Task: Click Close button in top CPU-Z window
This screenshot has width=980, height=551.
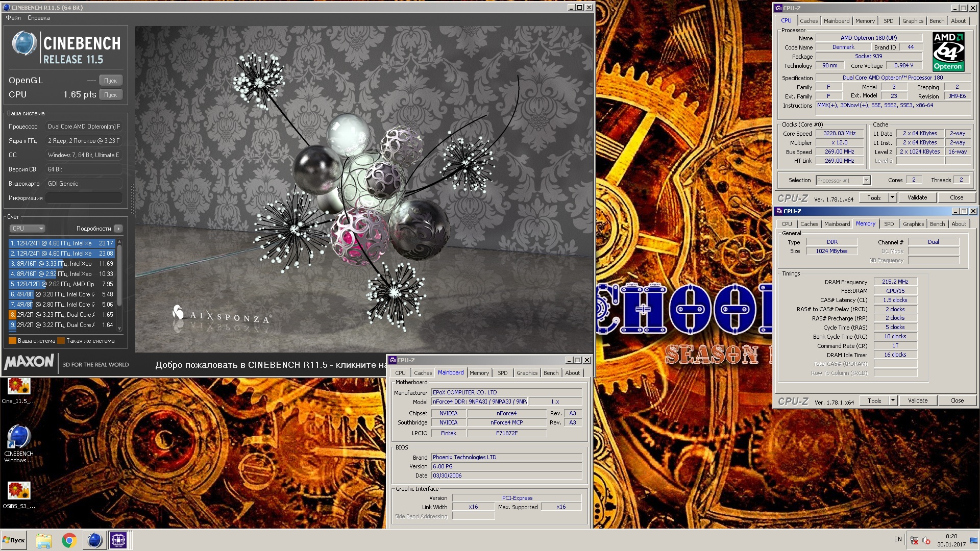Action: click(957, 198)
